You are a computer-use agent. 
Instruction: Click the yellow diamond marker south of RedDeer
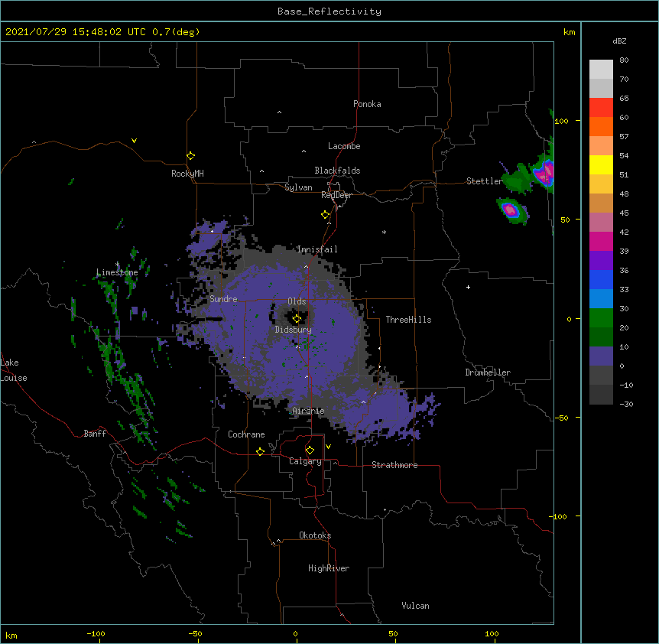click(x=326, y=215)
